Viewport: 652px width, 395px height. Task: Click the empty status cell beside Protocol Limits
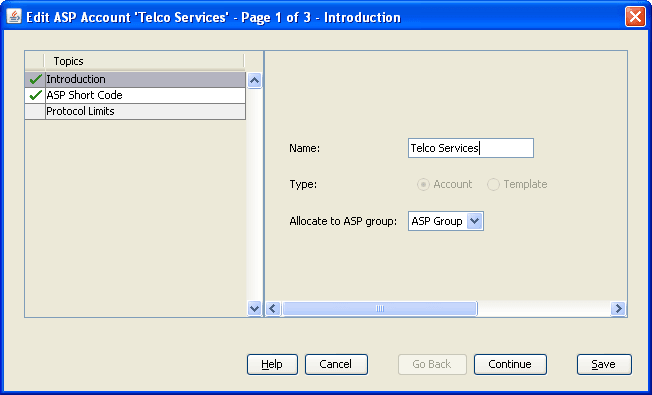[35, 111]
